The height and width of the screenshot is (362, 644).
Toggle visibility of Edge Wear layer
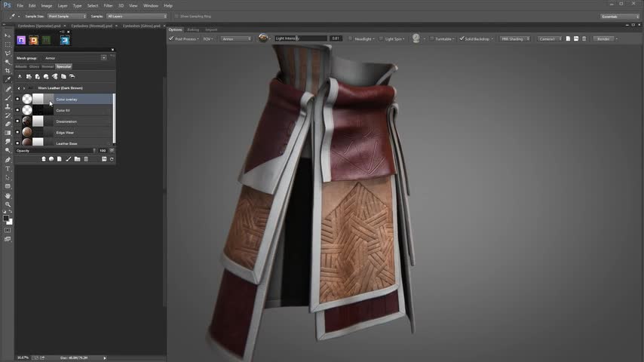click(17, 132)
